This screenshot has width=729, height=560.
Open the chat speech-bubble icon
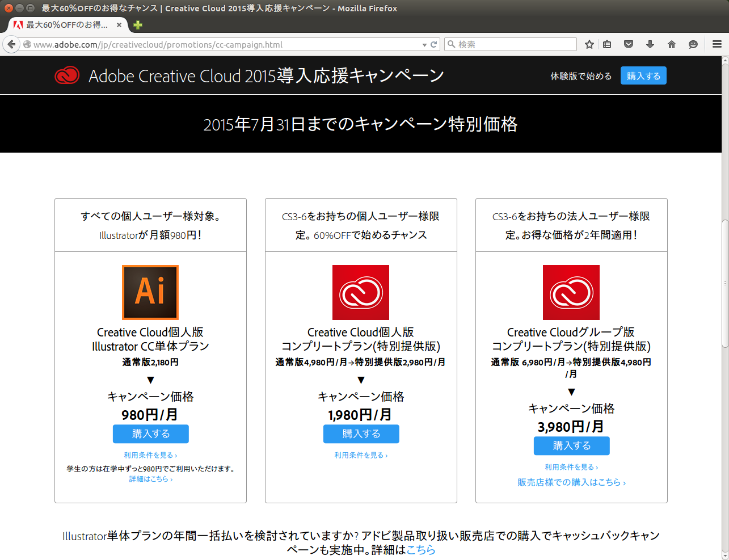tap(693, 44)
